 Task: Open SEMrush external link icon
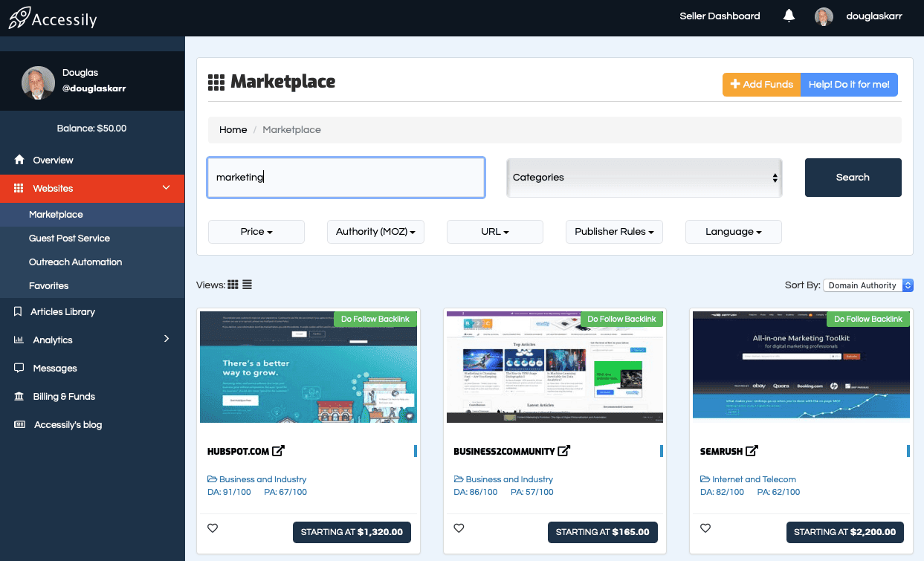pyautogui.click(x=752, y=451)
